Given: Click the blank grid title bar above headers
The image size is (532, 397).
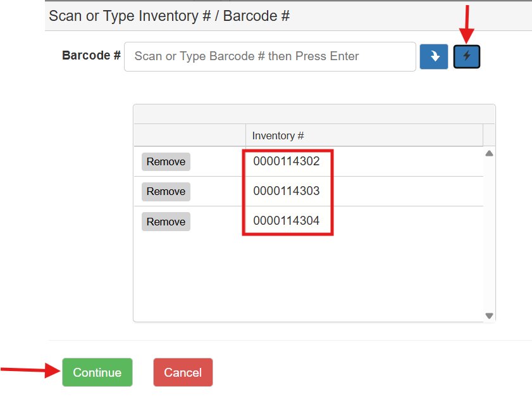Looking at the screenshot, I should point(314,114).
